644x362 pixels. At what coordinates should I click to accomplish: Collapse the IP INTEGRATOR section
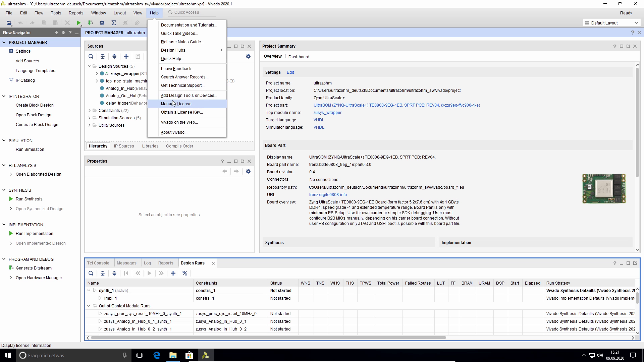[4, 96]
